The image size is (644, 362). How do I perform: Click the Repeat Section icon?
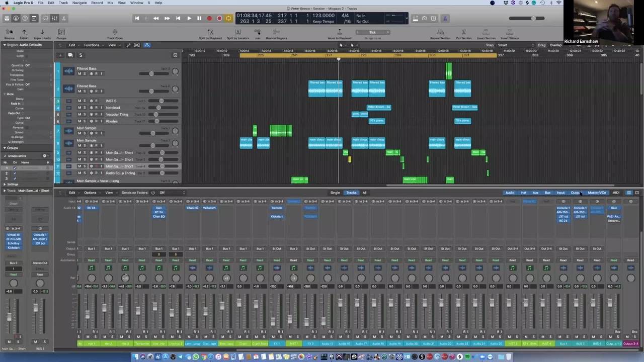440,33
